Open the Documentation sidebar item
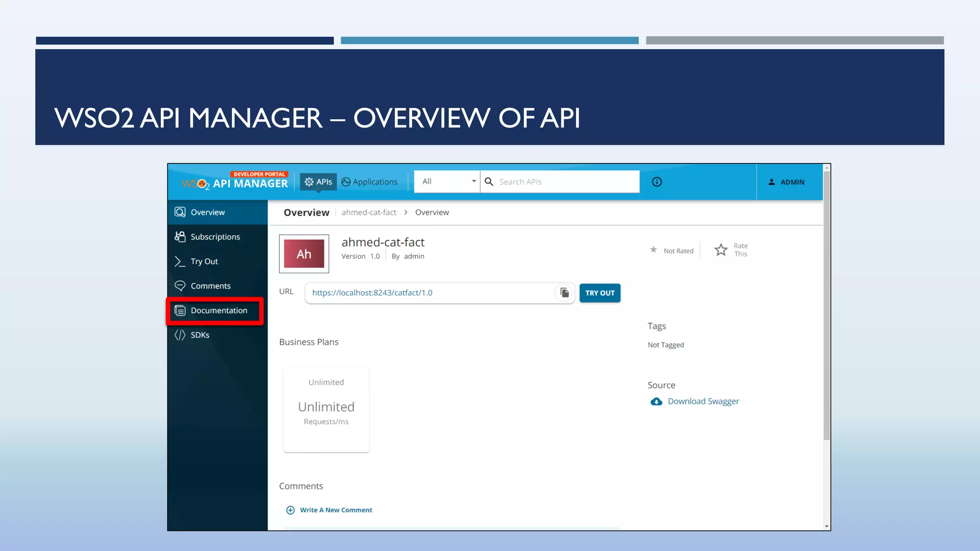The image size is (980, 551). click(218, 310)
